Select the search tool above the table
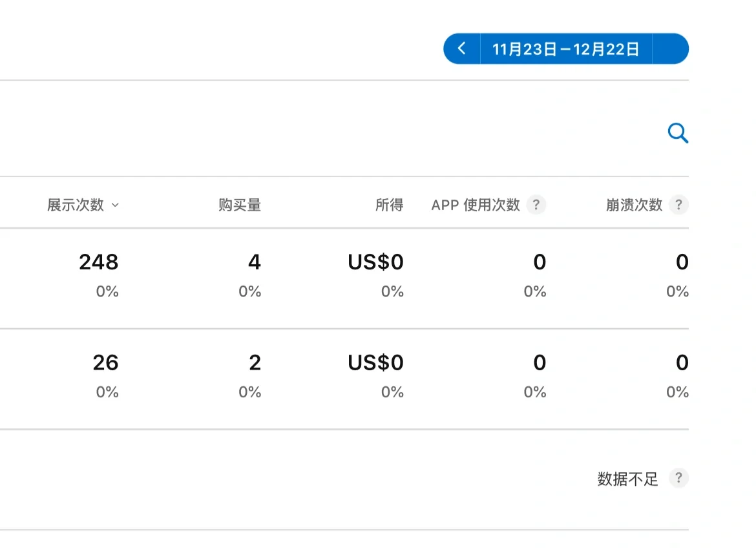This screenshot has height=553, width=756. 677,133
